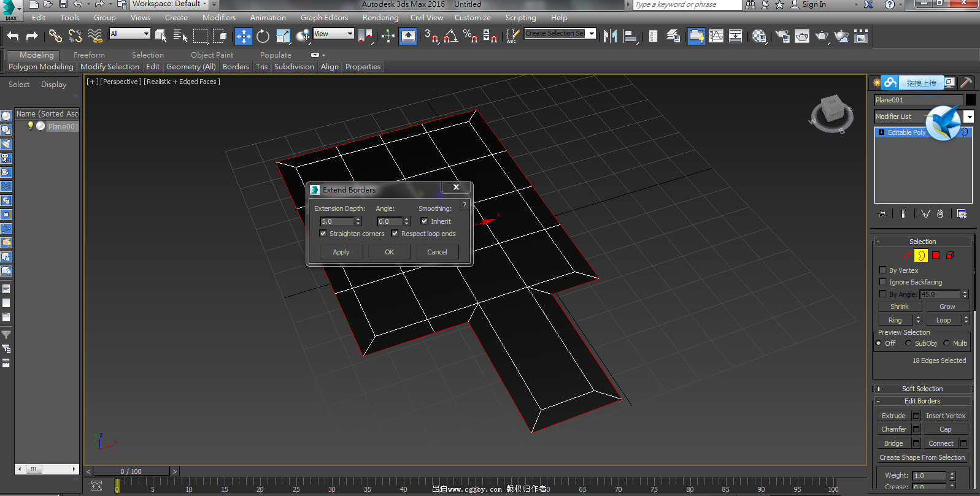Open the Rendering menu
Screen dimensions: 980x496
click(x=380, y=18)
